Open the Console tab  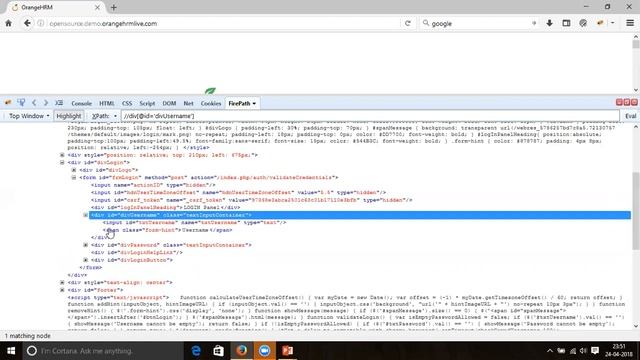coord(81,104)
